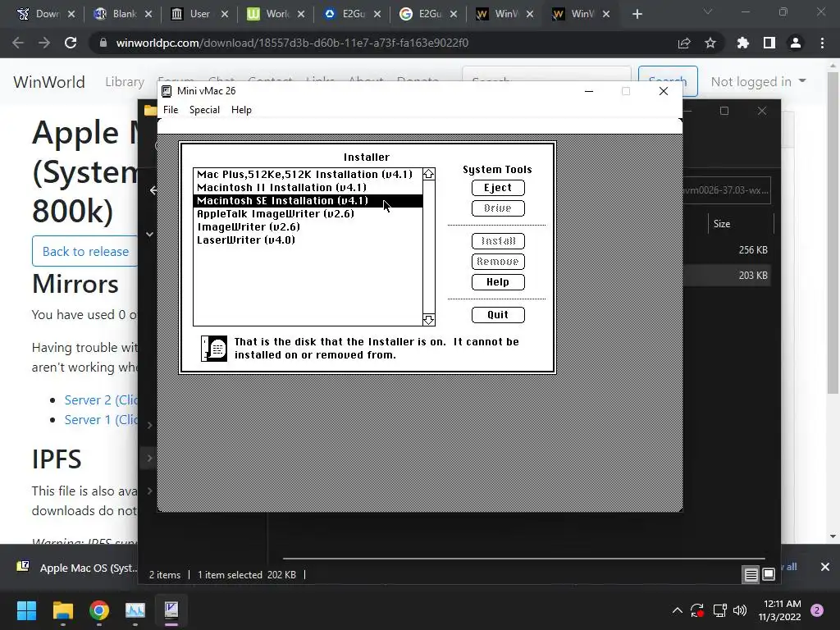Close the Blank tab
Image resolution: width=840 pixels, height=630 pixels.
tap(148, 14)
